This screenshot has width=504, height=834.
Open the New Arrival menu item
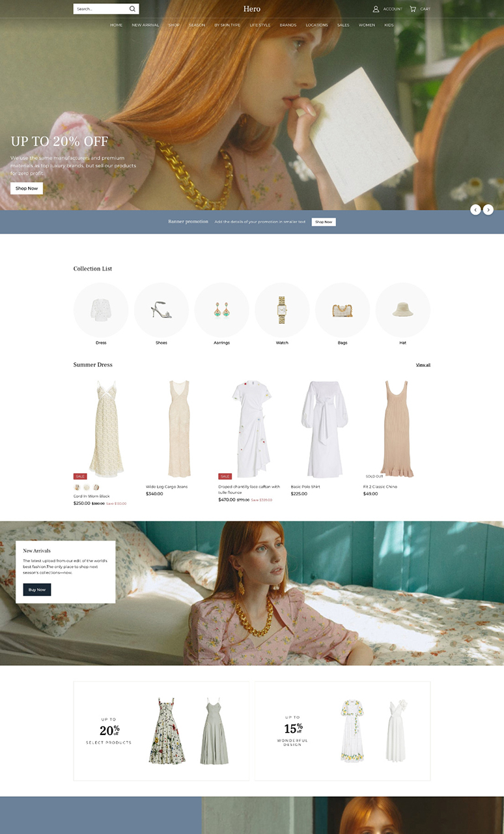click(x=145, y=25)
